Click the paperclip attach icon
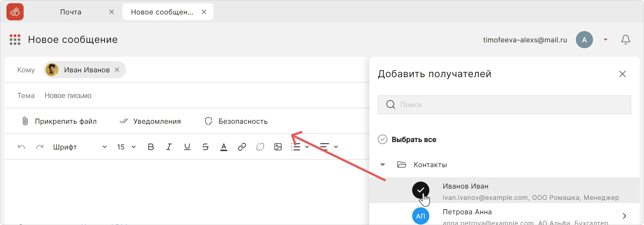Screen dimensions: 644x225 [25, 121]
